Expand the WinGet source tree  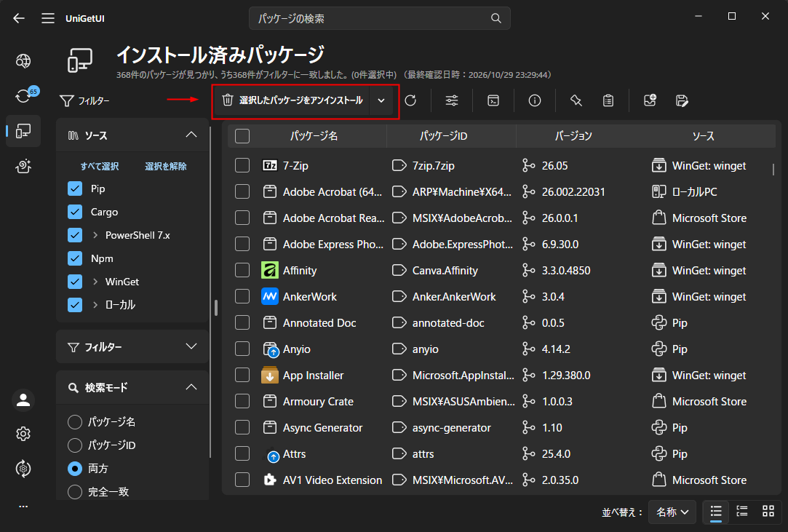coord(95,282)
